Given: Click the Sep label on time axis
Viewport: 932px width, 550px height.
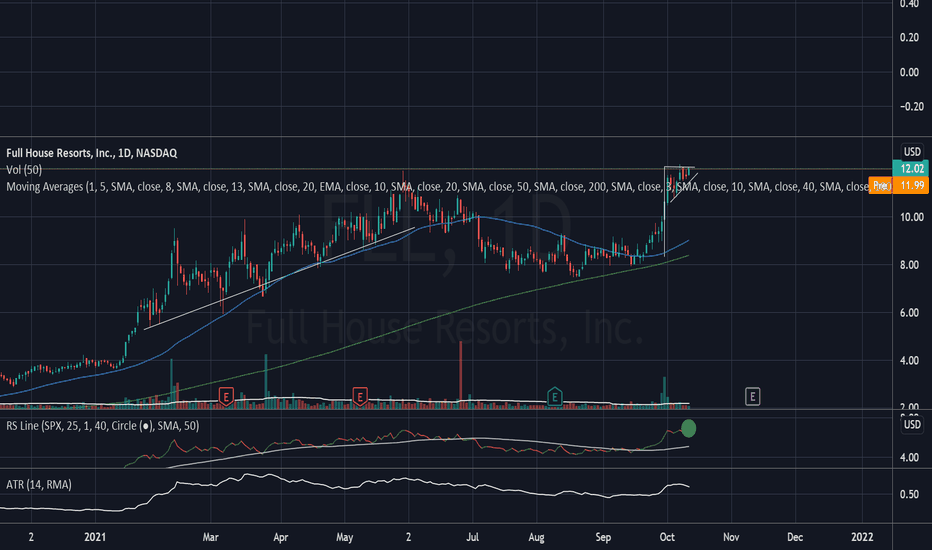Looking at the screenshot, I should pyautogui.click(x=603, y=537).
